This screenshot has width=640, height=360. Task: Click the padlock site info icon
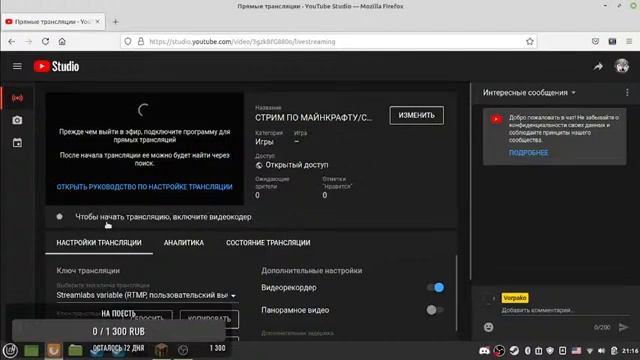pos(141,42)
